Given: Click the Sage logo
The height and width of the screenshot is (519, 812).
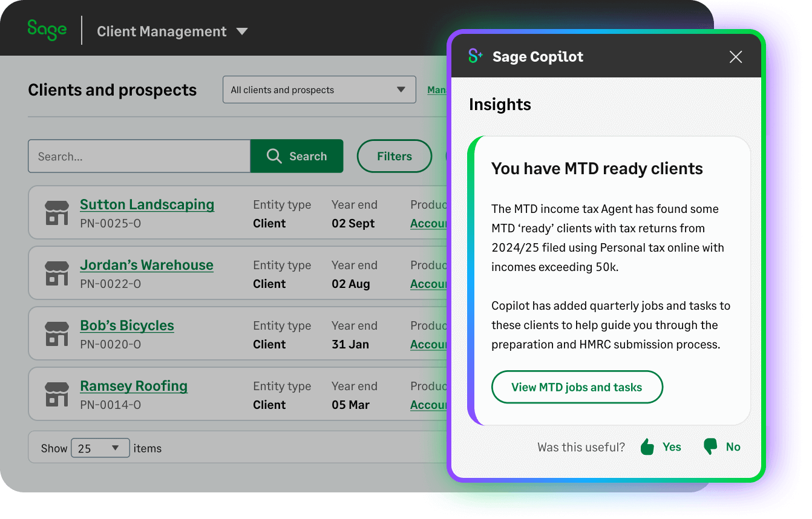Looking at the screenshot, I should pos(47,28).
